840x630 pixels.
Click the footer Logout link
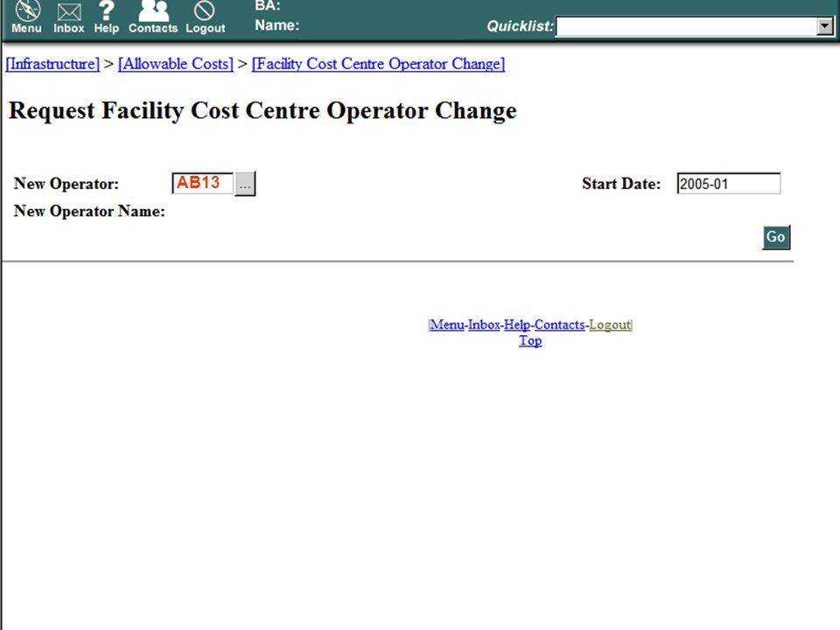click(610, 325)
